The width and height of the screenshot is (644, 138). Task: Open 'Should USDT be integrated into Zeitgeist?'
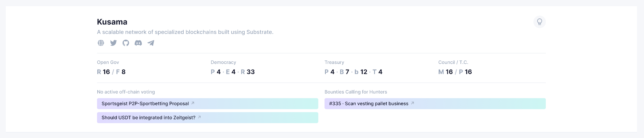click(x=149, y=117)
